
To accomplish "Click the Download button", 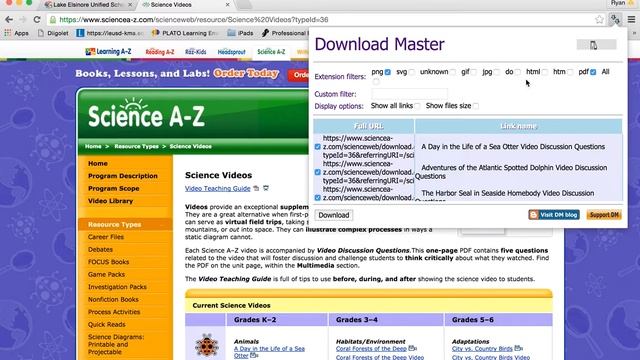I will pyautogui.click(x=333, y=215).
